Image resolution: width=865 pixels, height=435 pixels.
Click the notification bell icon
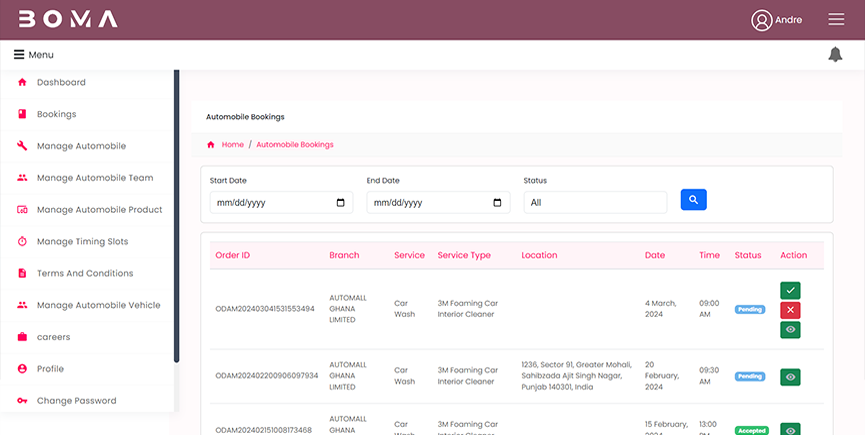(x=835, y=54)
